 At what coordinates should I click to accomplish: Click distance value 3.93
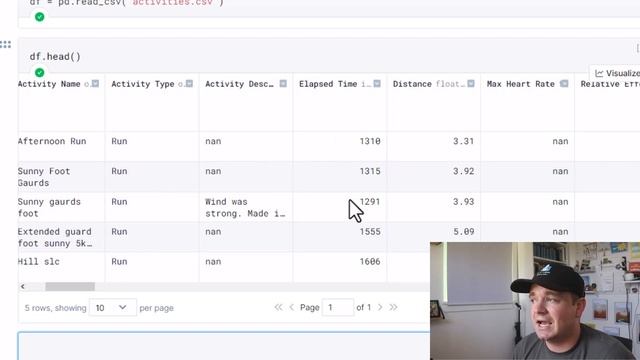[x=464, y=202]
